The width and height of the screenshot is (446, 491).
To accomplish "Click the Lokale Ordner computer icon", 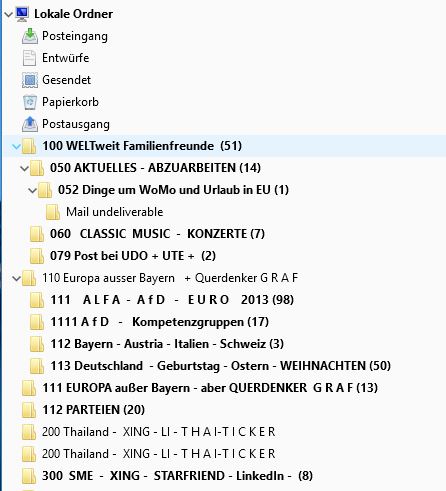I will pos(22,14).
